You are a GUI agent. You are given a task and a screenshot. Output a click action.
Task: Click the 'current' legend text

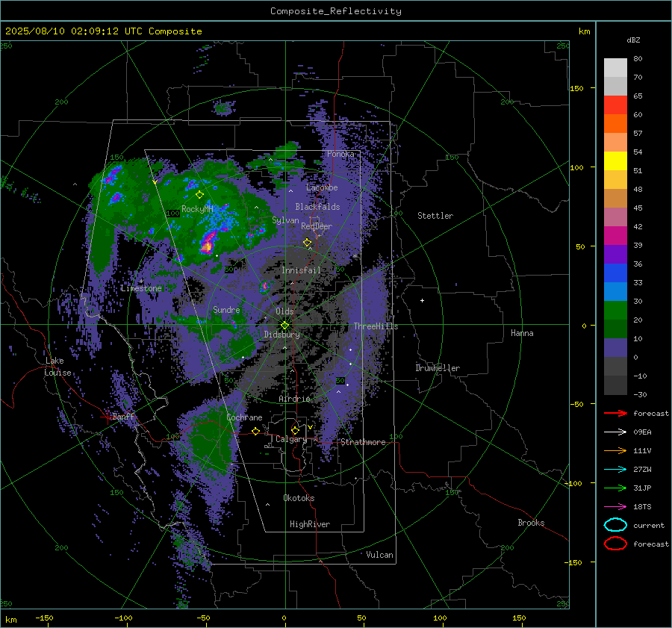(649, 525)
